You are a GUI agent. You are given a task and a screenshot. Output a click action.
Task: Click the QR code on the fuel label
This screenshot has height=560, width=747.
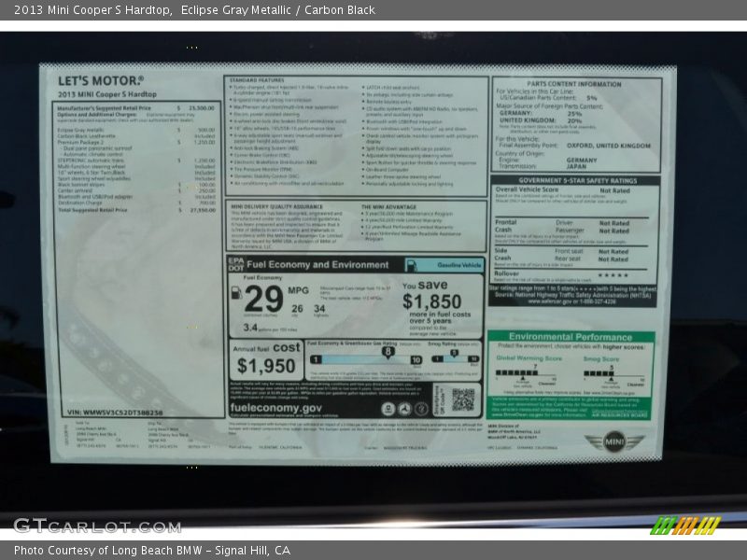point(463,399)
